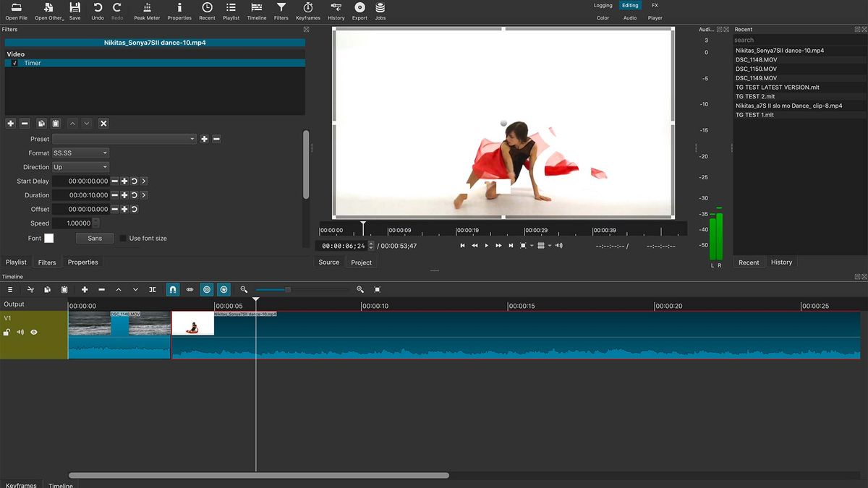Open the Export panel
868x488 pixels.
[x=359, y=11]
